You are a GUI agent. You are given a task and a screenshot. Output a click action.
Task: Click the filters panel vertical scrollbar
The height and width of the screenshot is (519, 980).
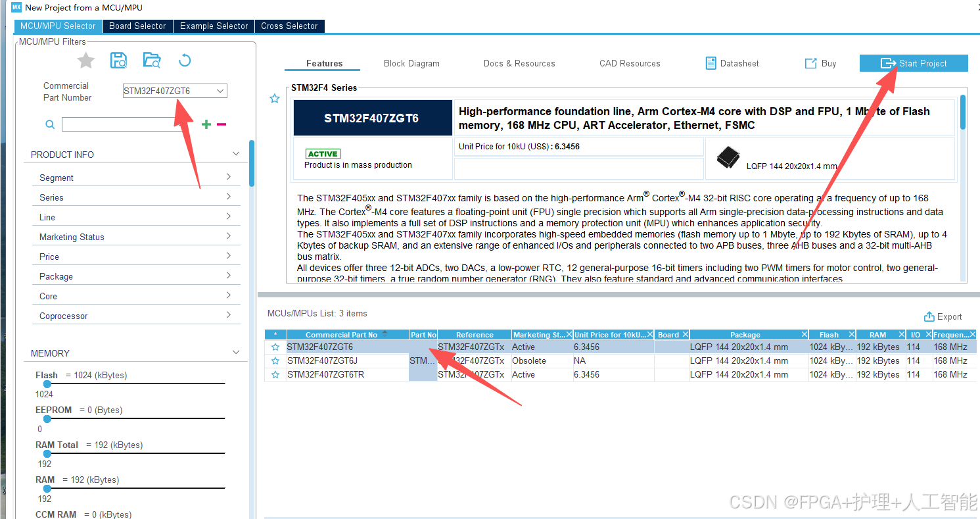pyautogui.click(x=252, y=164)
